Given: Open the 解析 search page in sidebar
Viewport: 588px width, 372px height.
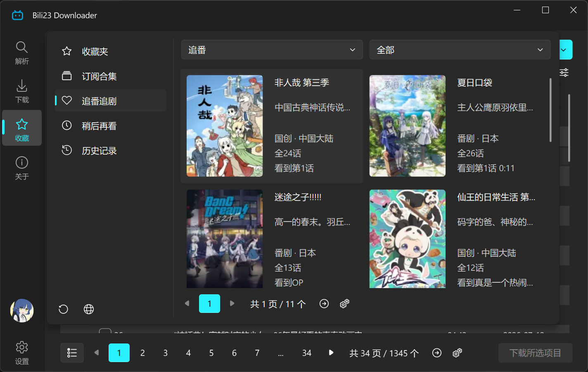Looking at the screenshot, I should click(x=22, y=53).
